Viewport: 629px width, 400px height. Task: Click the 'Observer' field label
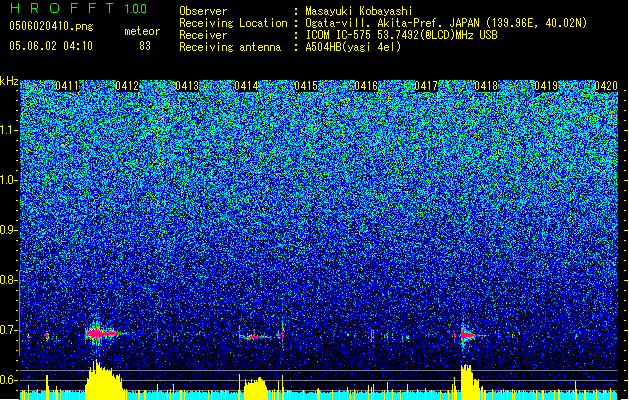click(x=203, y=11)
